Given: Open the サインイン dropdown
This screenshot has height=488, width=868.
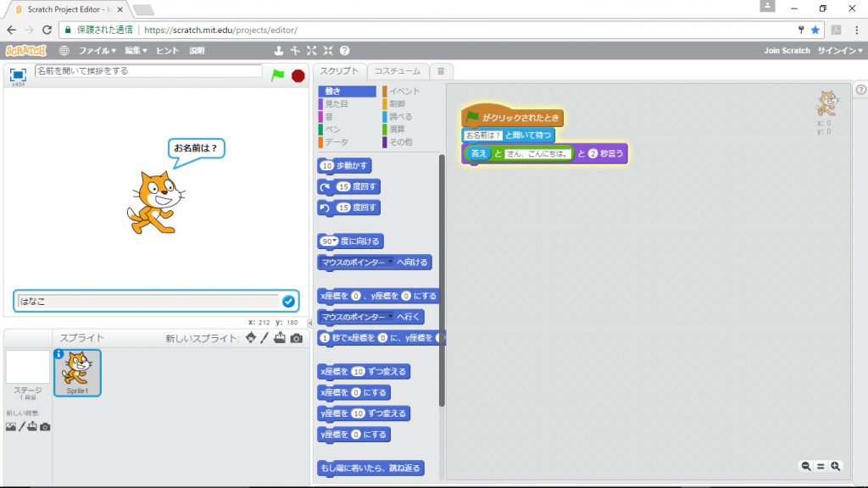Looking at the screenshot, I should point(840,50).
